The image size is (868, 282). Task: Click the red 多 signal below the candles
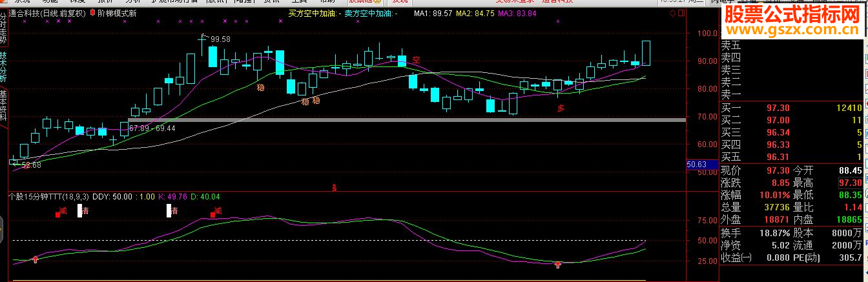pyautogui.click(x=561, y=109)
